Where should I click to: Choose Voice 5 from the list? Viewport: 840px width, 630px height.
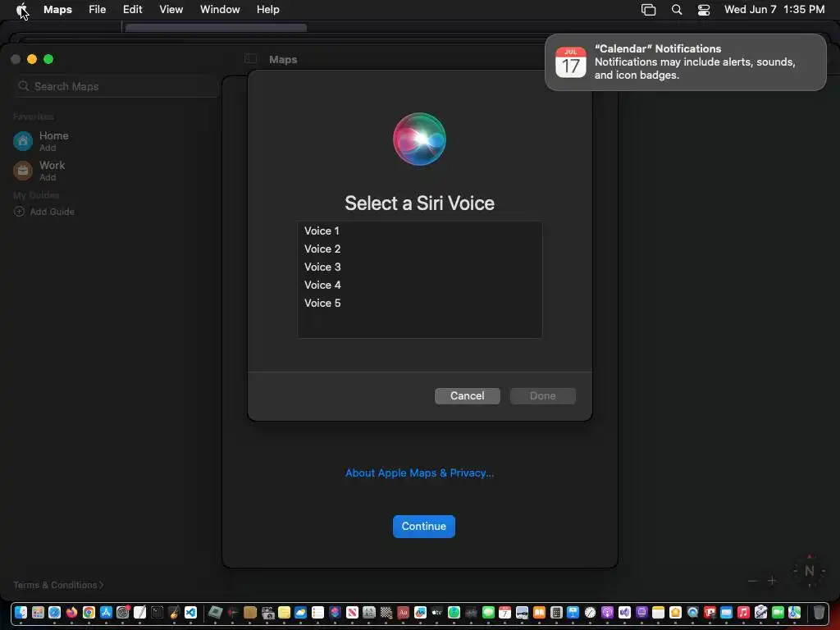click(x=419, y=304)
